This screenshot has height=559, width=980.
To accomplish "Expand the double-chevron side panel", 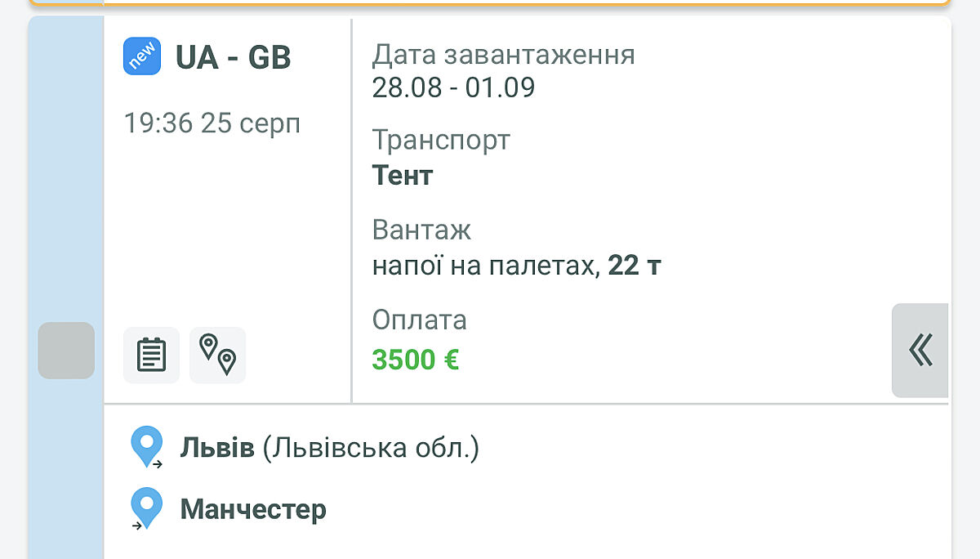I will [x=920, y=350].
